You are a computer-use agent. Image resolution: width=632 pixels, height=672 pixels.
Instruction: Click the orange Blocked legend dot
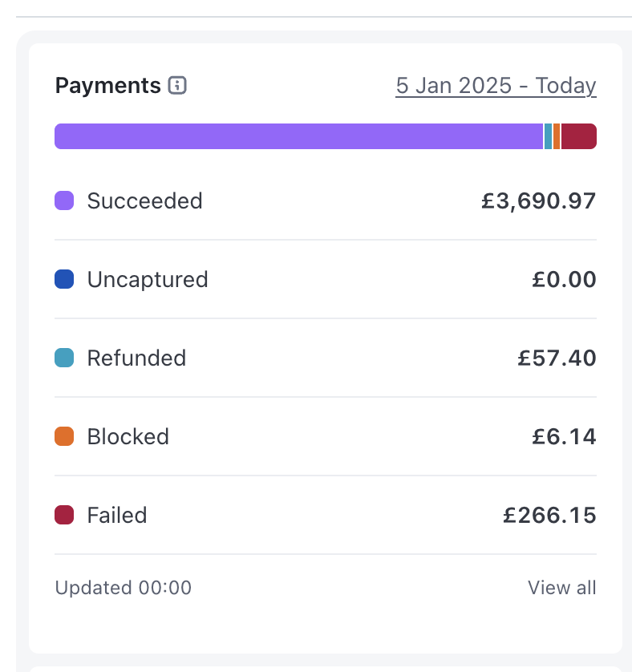[64, 436]
